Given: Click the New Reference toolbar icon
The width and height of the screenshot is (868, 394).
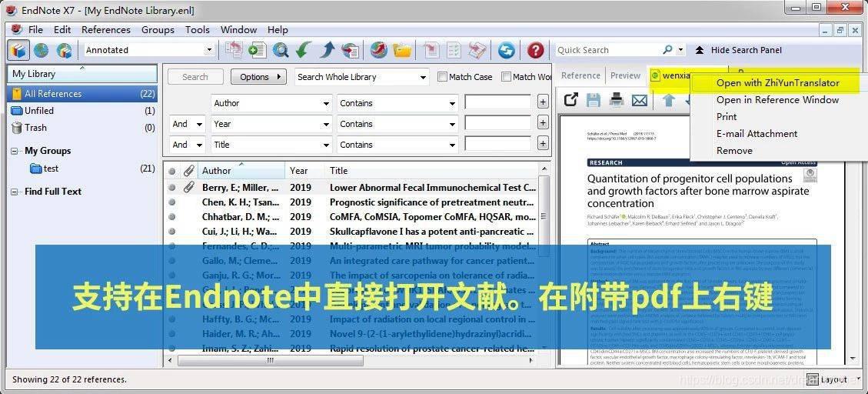Looking at the screenshot, I should pyautogui.click(x=257, y=50).
